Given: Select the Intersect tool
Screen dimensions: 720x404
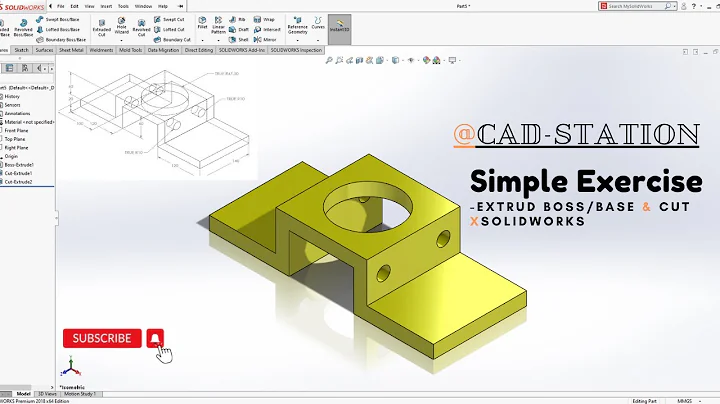Looking at the screenshot, I should (267, 29).
